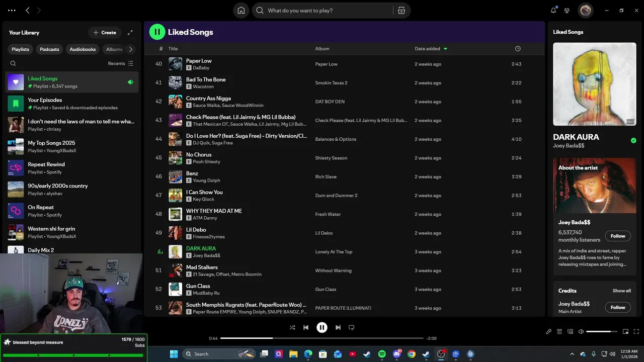The width and height of the screenshot is (644, 362).
Task: Toggle the system tray microphone icon
Action: pyautogui.click(x=594, y=354)
